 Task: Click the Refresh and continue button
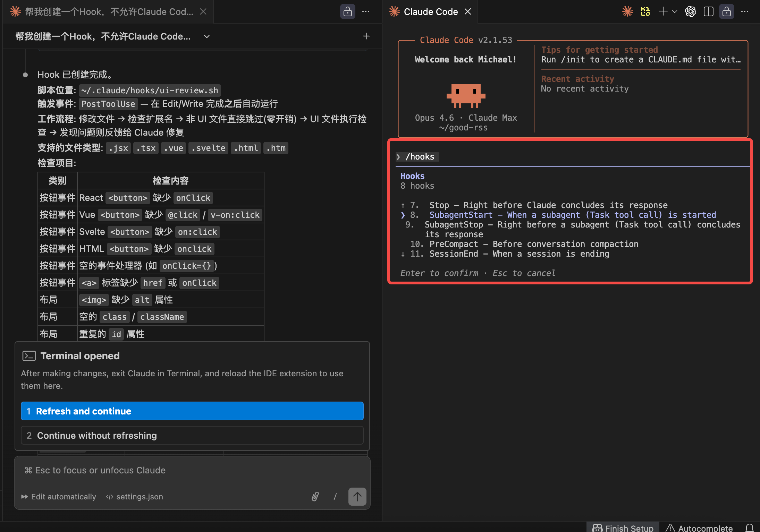point(192,411)
